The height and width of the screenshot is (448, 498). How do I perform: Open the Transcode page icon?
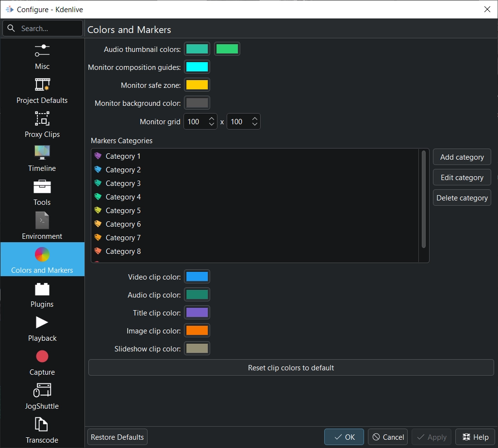point(41,424)
